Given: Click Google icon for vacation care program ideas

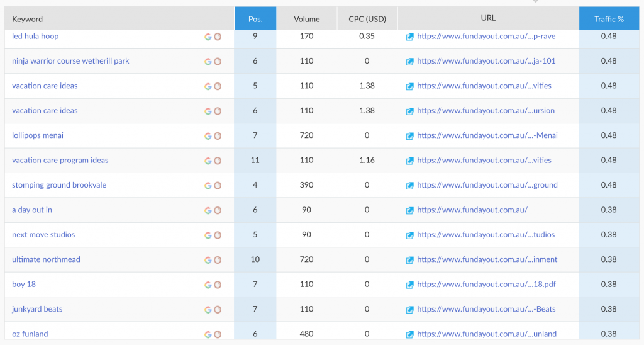Looking at the screenshot, I should (x=208, y=161).
